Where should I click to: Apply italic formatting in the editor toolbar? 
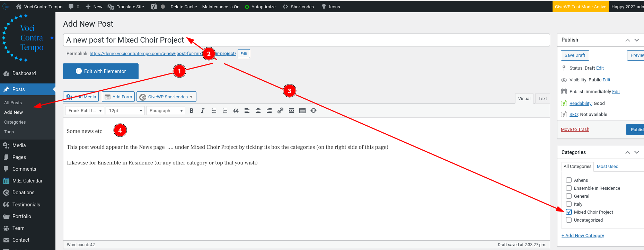(x=203, y=110)
